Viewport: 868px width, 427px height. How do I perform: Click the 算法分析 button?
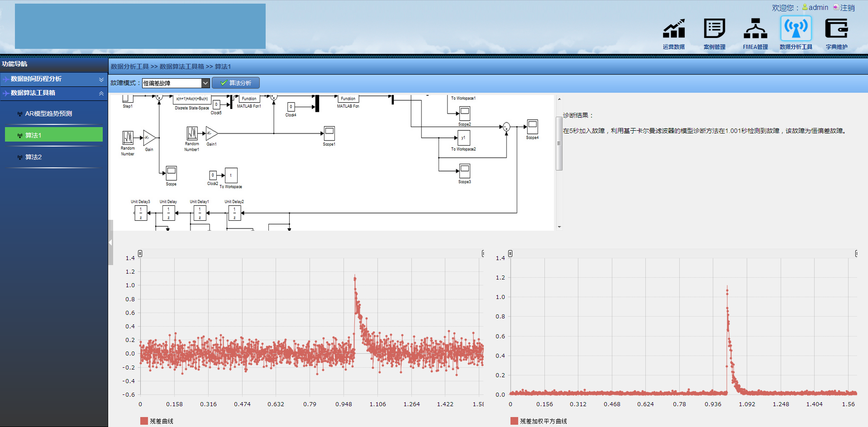click(236, 83)
